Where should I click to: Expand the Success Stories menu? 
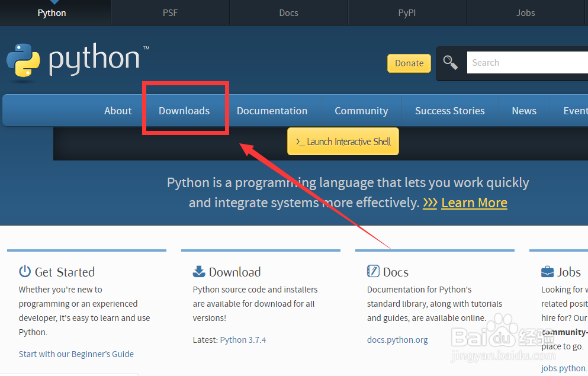pyautogui.click(x=449, y=111)
